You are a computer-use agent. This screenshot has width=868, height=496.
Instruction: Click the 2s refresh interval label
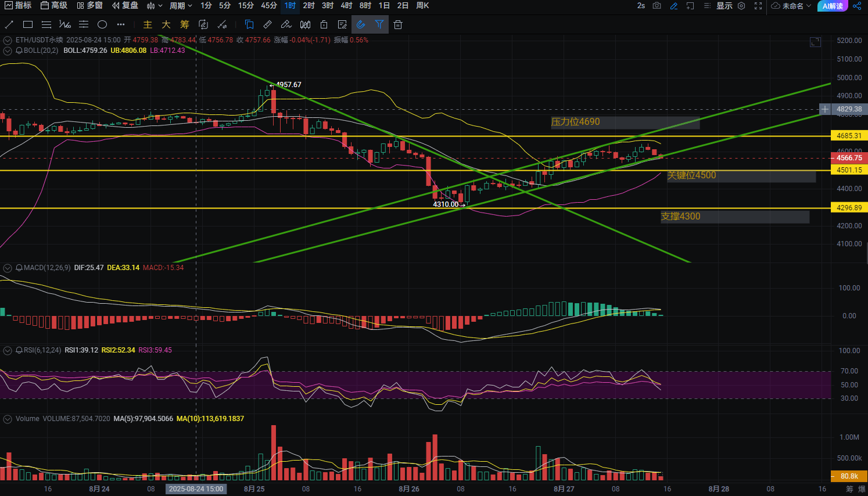[641, 6]
